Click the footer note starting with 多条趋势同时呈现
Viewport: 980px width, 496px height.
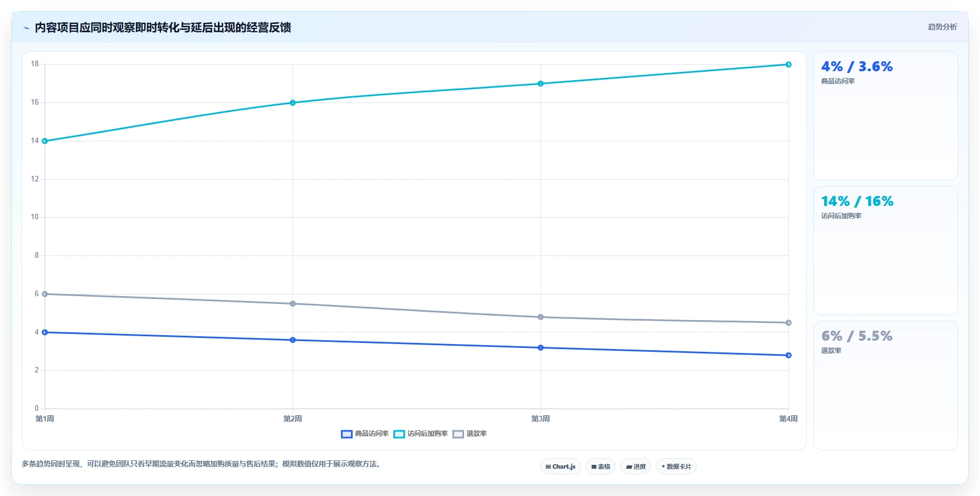202,464
